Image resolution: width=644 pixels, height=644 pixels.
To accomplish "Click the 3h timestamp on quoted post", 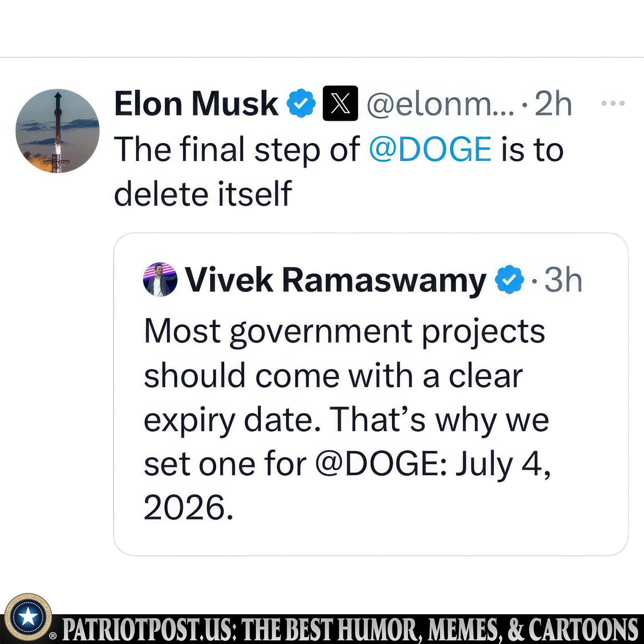I will coord(563,280).
